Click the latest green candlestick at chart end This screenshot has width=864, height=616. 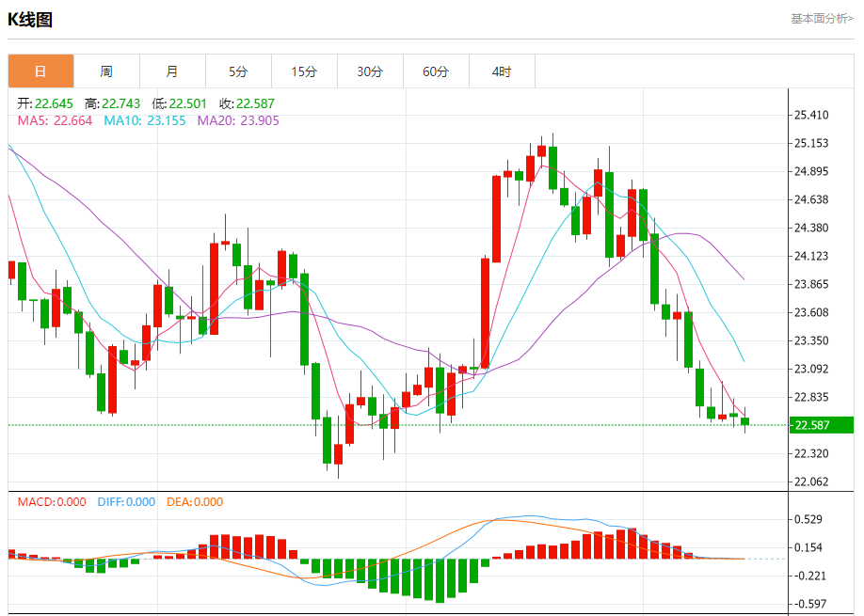click(x=745, y=421)
